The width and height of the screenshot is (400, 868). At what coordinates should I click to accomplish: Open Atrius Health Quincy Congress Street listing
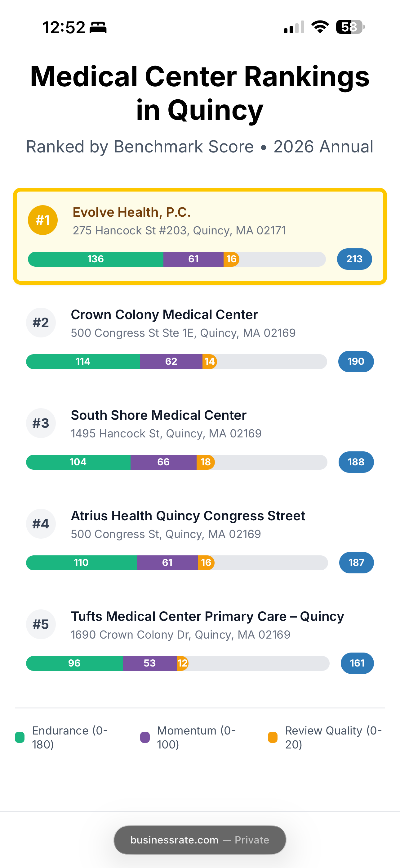(188, 516)
